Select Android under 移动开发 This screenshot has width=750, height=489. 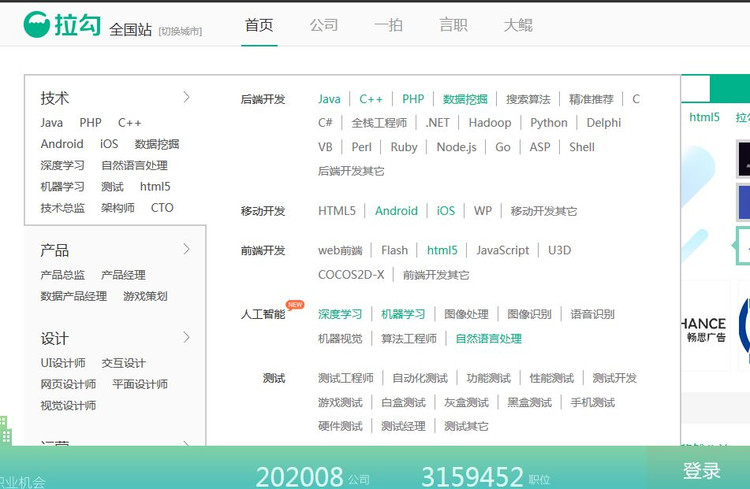(396, 211)
